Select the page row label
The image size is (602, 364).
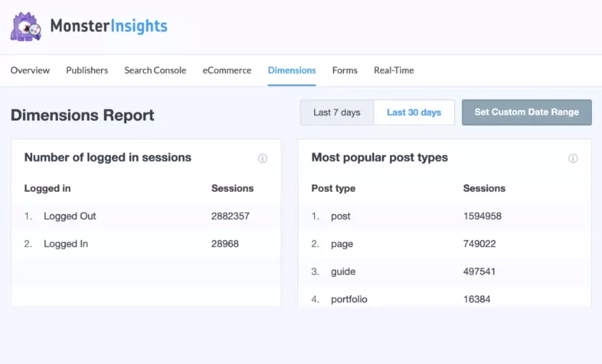tap(342, 244)
